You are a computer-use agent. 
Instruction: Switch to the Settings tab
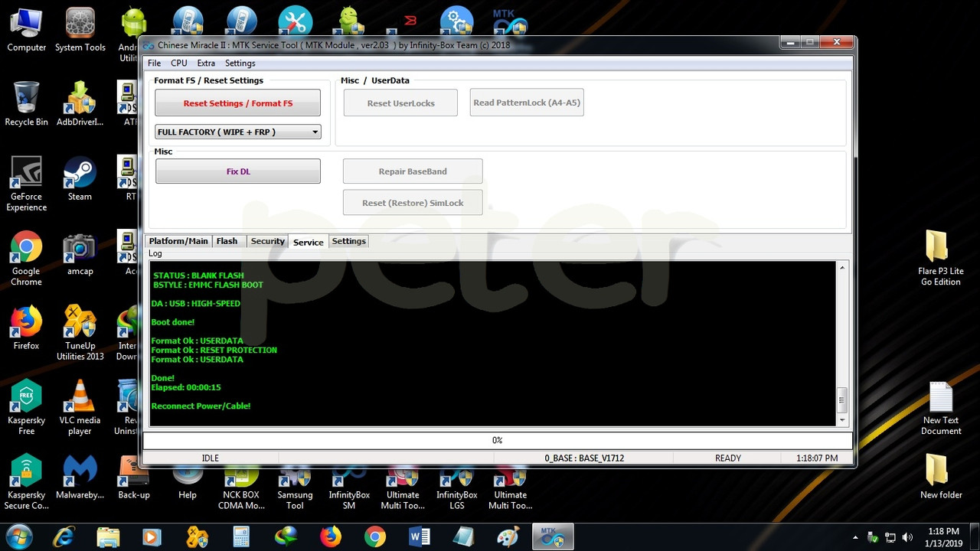(349, 241)
